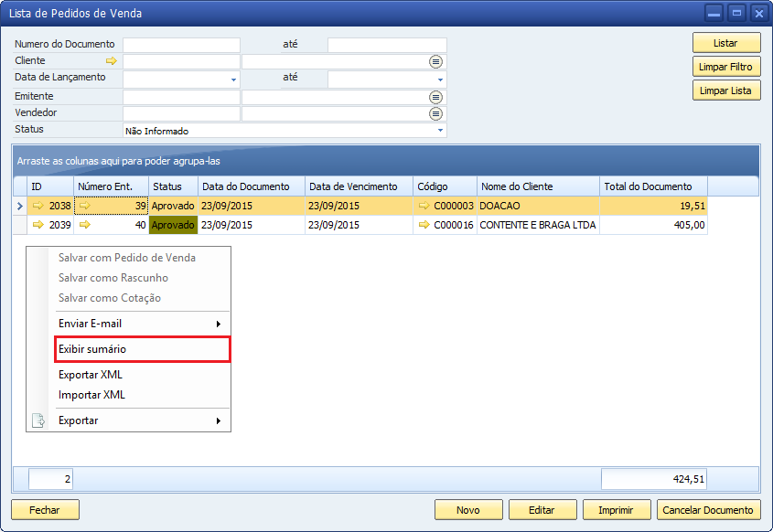Open Emitente selection list icon
773x532 pixels.
[x=435, y=97]
